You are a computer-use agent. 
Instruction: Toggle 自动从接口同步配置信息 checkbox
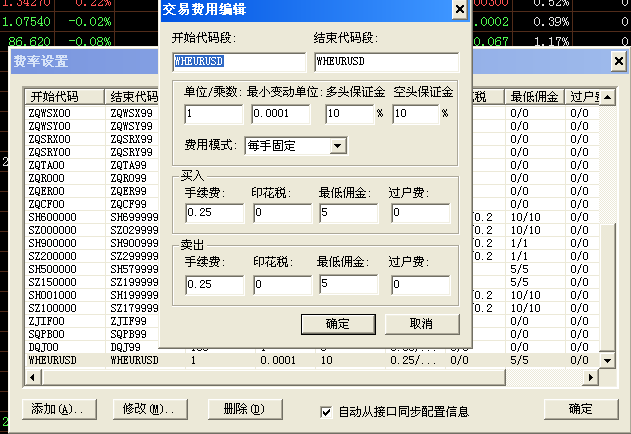click(x=326, y=411)
